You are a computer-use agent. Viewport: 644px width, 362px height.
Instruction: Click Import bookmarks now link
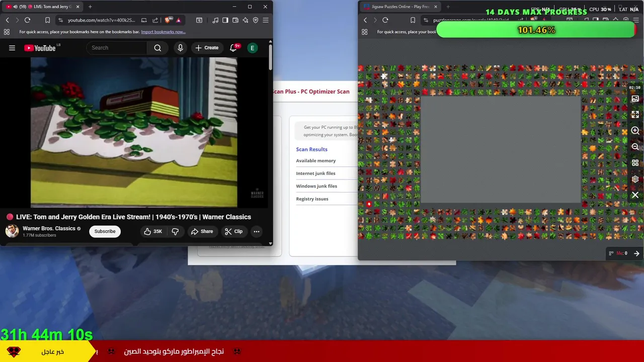coord(163,32)
